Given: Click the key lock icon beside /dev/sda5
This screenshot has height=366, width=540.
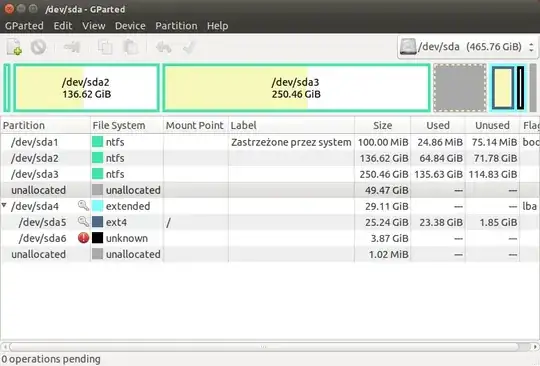Looking at the screenshot, I should (83, 222).
